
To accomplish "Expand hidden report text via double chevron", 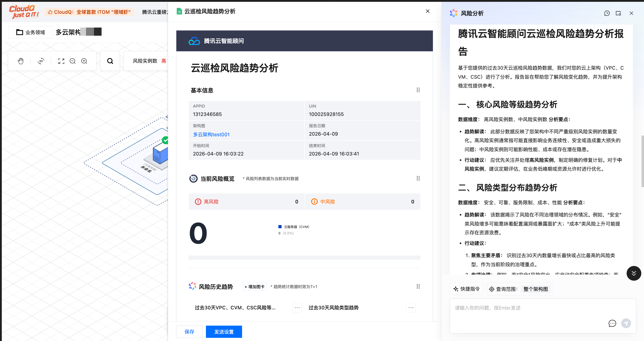I will coord(634,273).
